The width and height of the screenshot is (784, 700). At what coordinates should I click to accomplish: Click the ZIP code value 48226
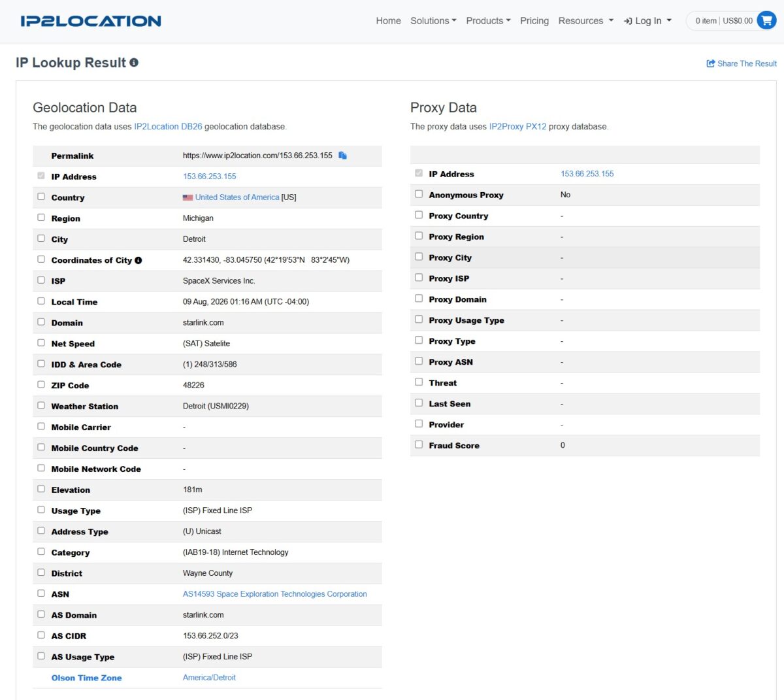193,386
